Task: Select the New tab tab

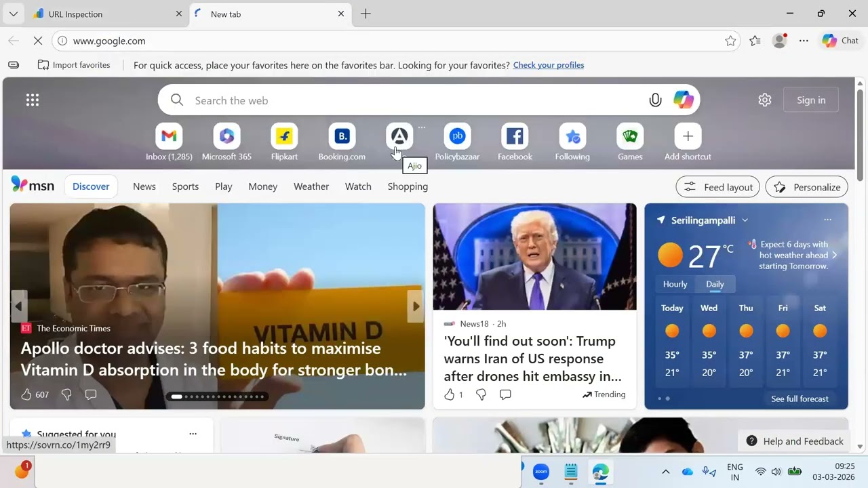Action: coord(270,14)
